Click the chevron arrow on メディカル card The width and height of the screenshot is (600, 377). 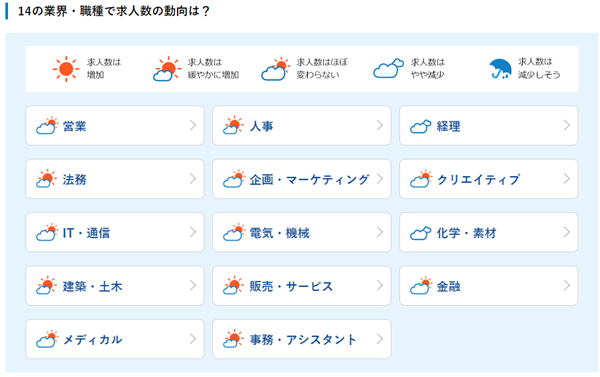point(193,339)
